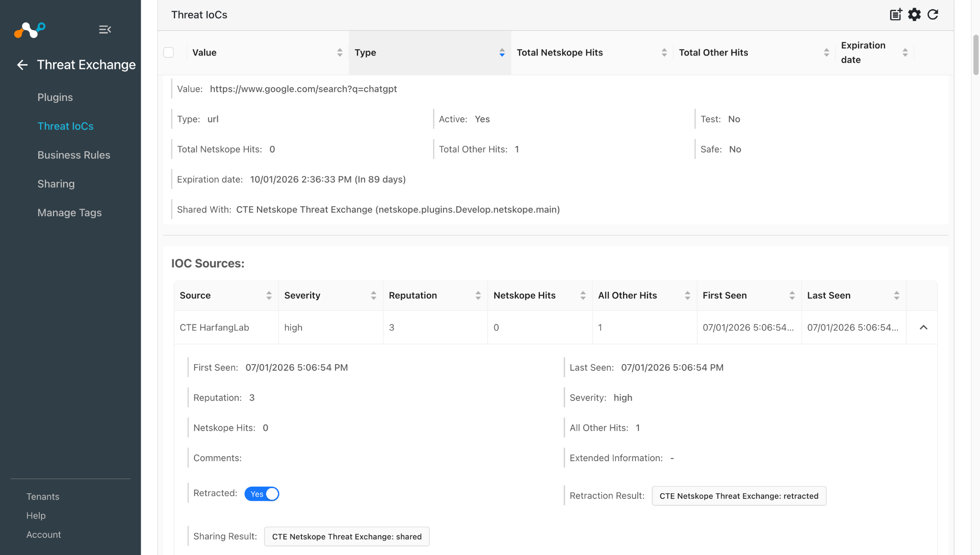Image resolution: width=980 pixels, height=555 pixels.
Task: Open Business Rules in sidebar
Action: (x=74, y=155)
